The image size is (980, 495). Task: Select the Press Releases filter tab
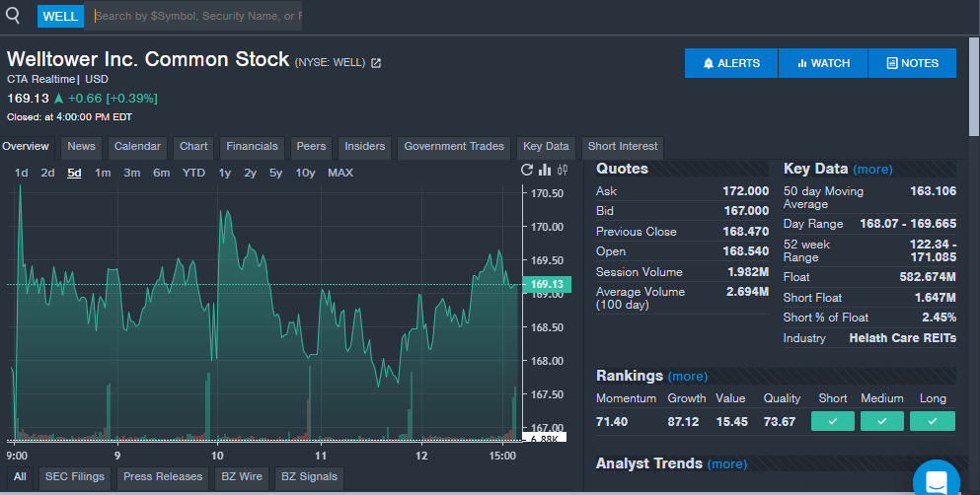tap(163, 477)
